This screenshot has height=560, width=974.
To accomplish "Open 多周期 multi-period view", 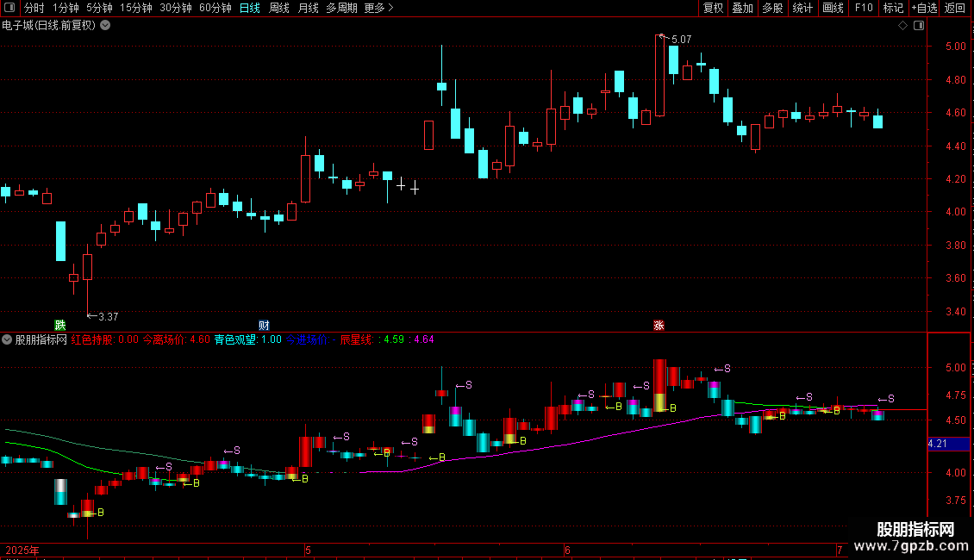I will coord(341,8).
